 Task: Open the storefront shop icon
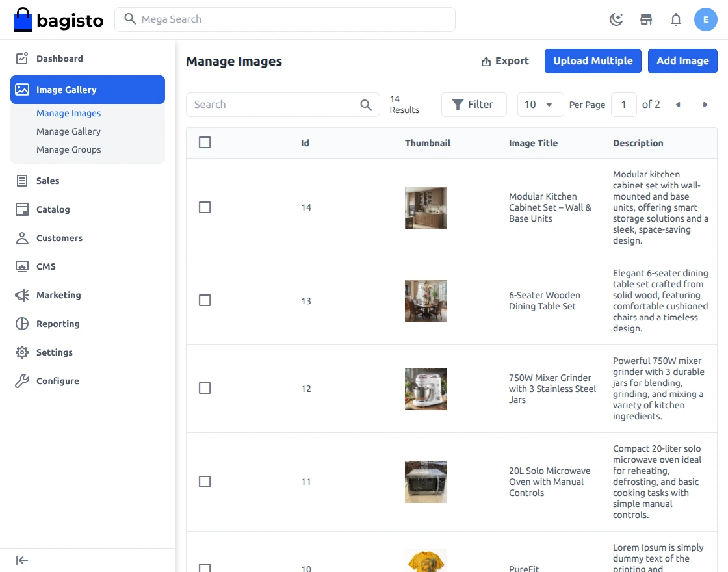tap(646, 19)
